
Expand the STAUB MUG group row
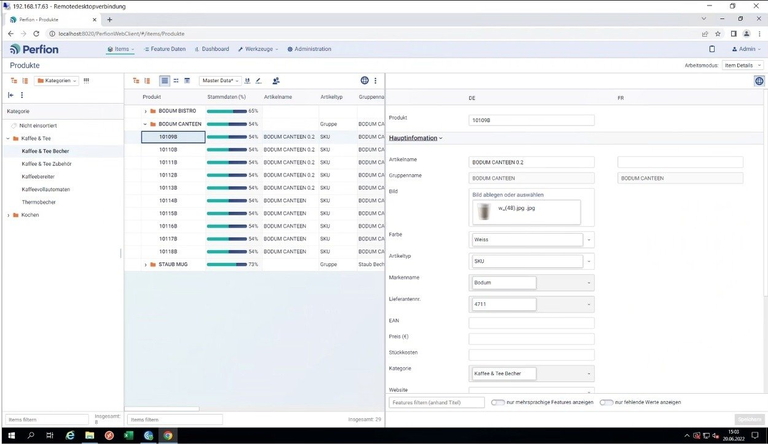pyautogui.click(x=145, y=265)
